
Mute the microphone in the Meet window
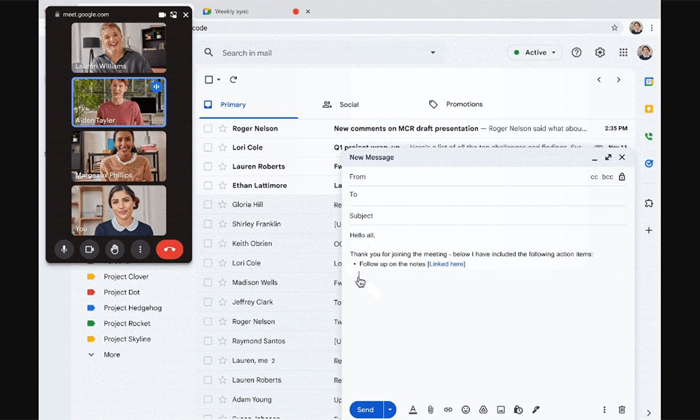point(65,249)
